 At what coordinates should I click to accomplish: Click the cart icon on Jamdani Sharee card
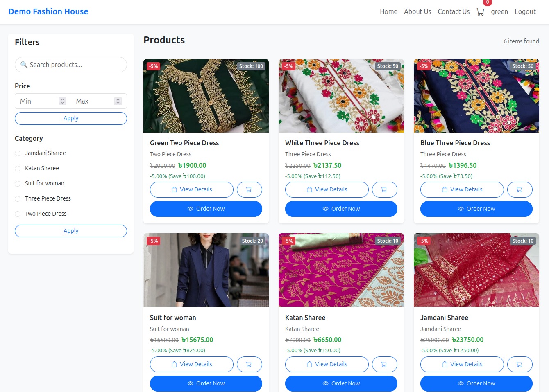(520, 364)
